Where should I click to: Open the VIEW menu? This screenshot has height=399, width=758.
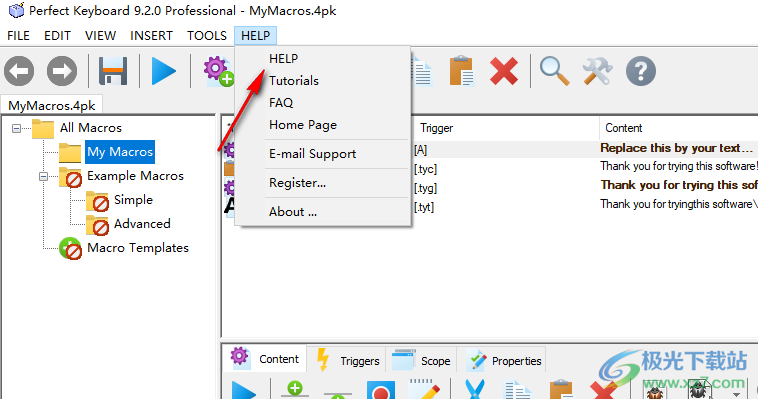(101, 36)
